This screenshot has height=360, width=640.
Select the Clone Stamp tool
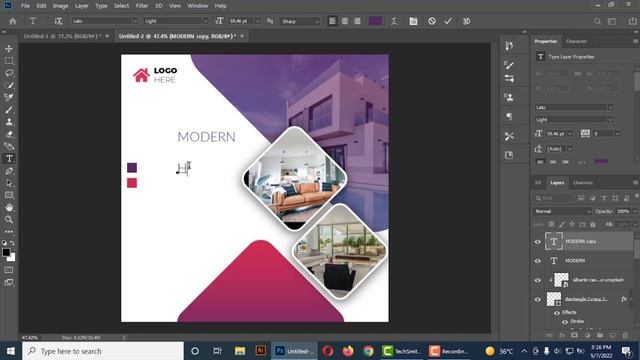[x=9, y=122]
